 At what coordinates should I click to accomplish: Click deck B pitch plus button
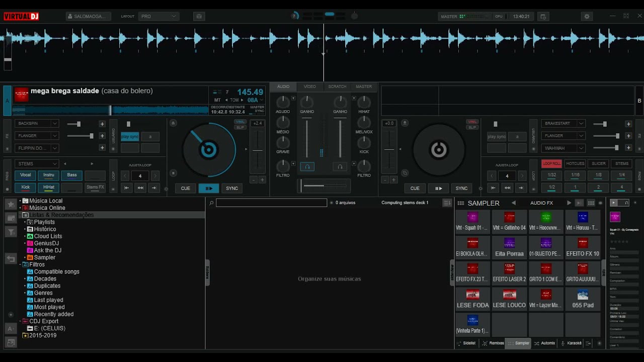[x=393, y=179]
